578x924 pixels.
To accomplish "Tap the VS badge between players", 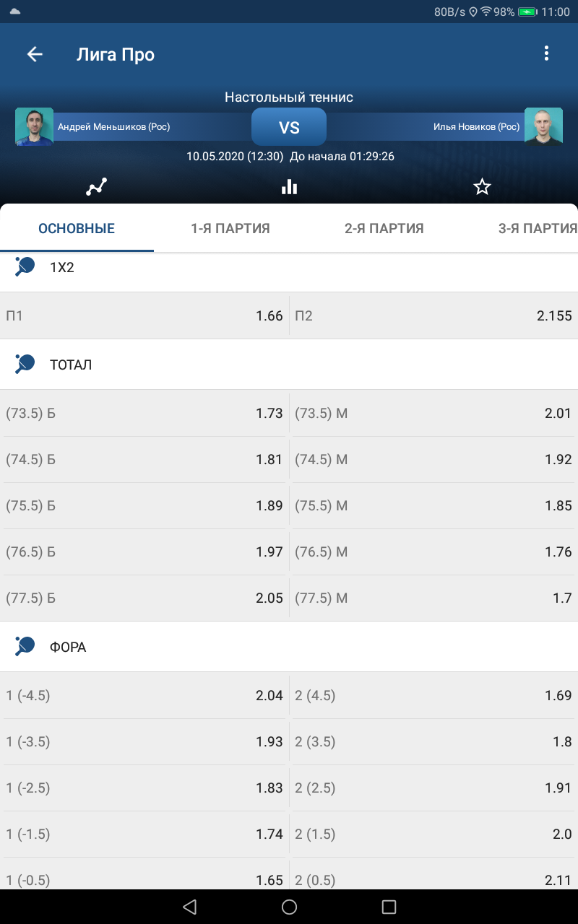I will coord(289,127).
